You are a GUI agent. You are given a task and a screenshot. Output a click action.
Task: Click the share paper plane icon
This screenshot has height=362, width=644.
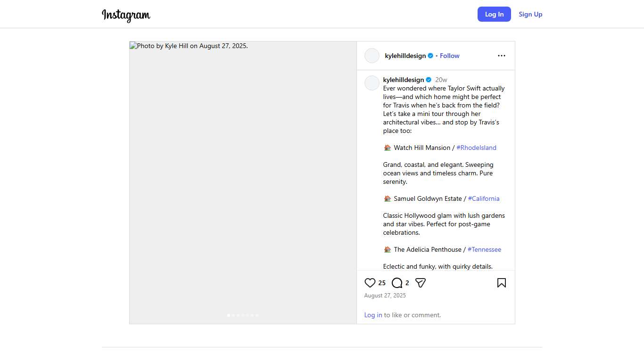pos(421,283)
